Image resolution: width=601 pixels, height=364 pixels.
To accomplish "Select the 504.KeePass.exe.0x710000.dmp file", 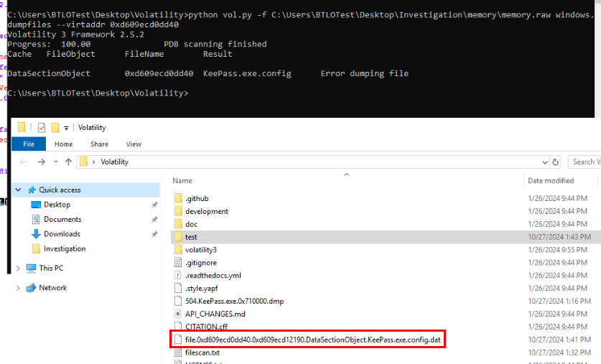I will coord(235,301).
